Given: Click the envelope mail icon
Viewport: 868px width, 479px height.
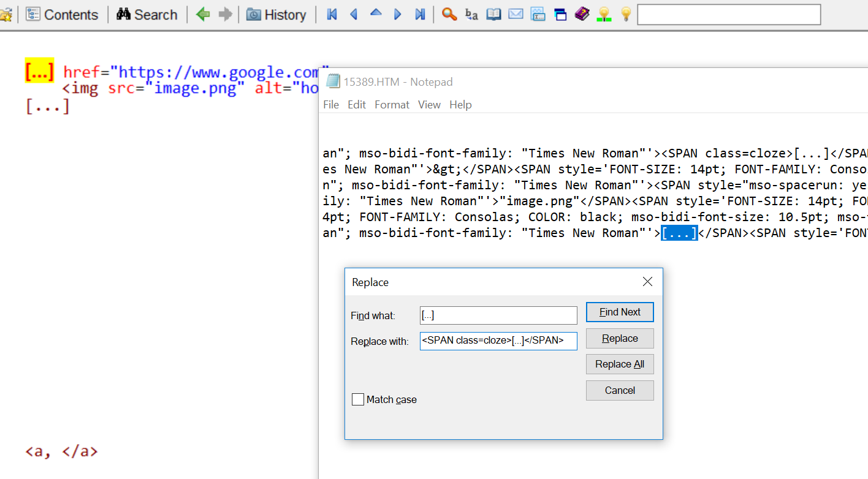Looking at the screenshot, I should (x=516, y=15).
